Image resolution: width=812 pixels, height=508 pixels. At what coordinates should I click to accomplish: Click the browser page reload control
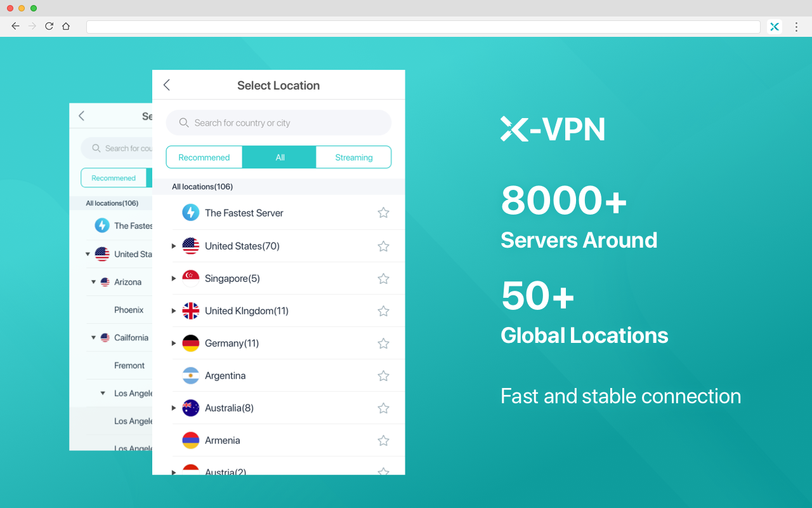click(49, 26)
